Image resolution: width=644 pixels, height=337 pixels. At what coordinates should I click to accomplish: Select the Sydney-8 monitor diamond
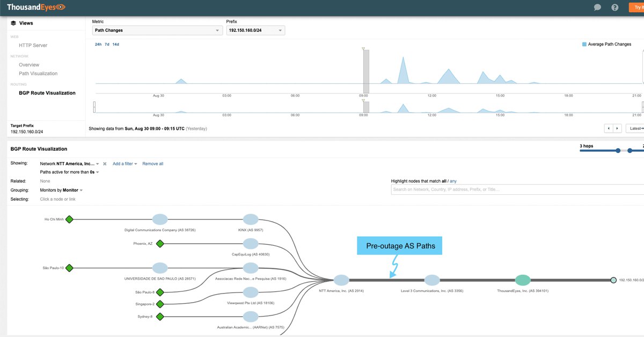tap(159, 317)
